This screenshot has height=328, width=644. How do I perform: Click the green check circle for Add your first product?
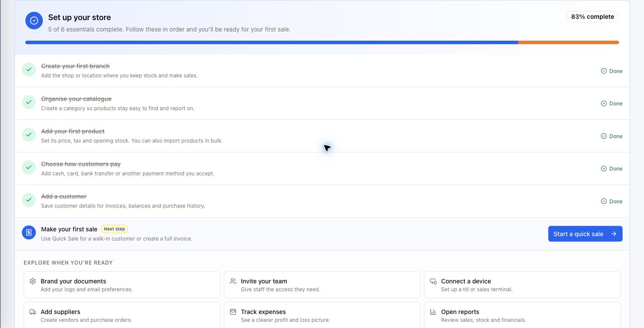pyautogui.click(x=29, y=135)
